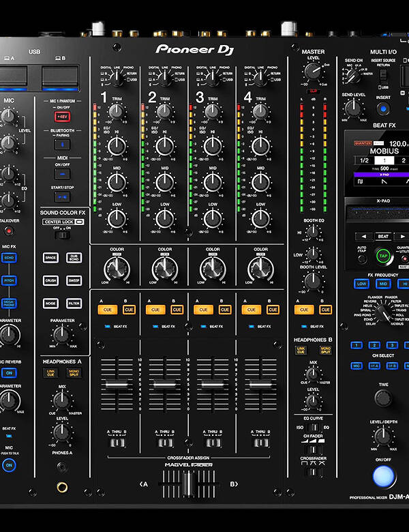Click channel 1 CUE B button
Viewport: 409px width, 532px height.
pyautogui.click(x=129, y=310)
